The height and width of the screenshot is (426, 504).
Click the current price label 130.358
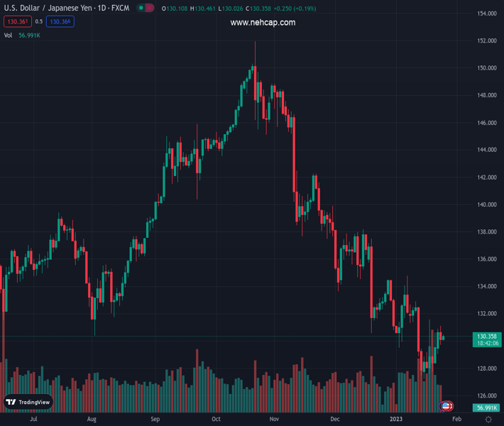point(486,337)
